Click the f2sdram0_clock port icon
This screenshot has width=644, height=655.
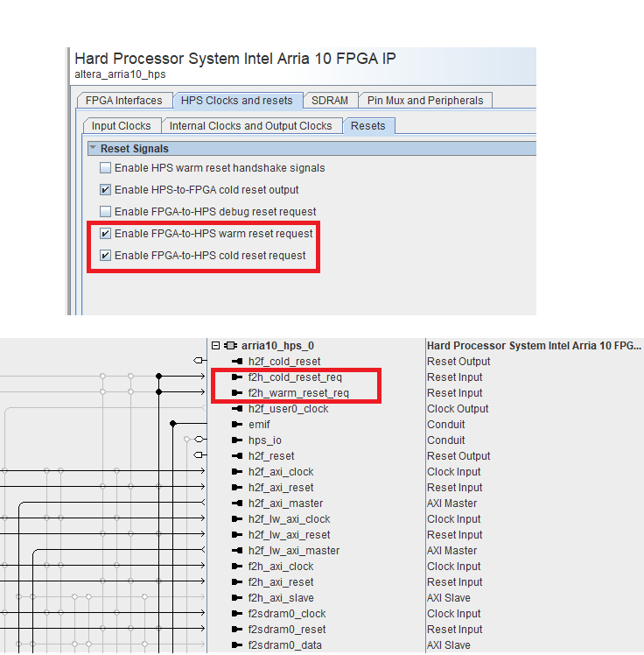[x=237, y=613]
